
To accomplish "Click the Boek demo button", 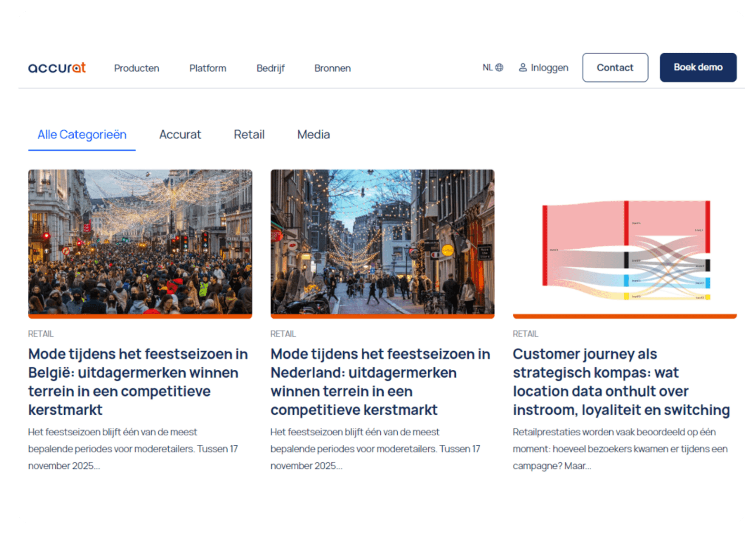I will 698,68.
